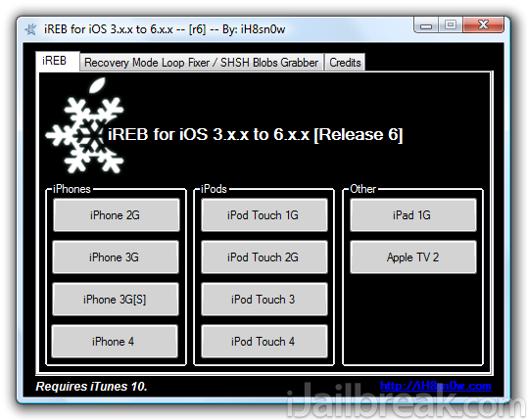Viewport: 527px width, 420px height.
Task: Switch to the iREB tab
Action: point(58,61)
